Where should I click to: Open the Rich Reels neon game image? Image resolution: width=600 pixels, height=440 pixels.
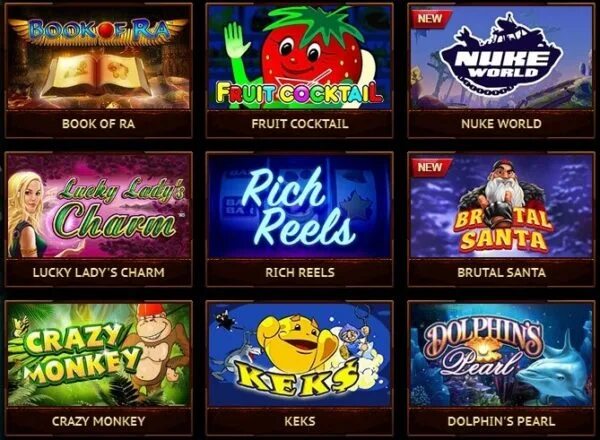point(300,206)
